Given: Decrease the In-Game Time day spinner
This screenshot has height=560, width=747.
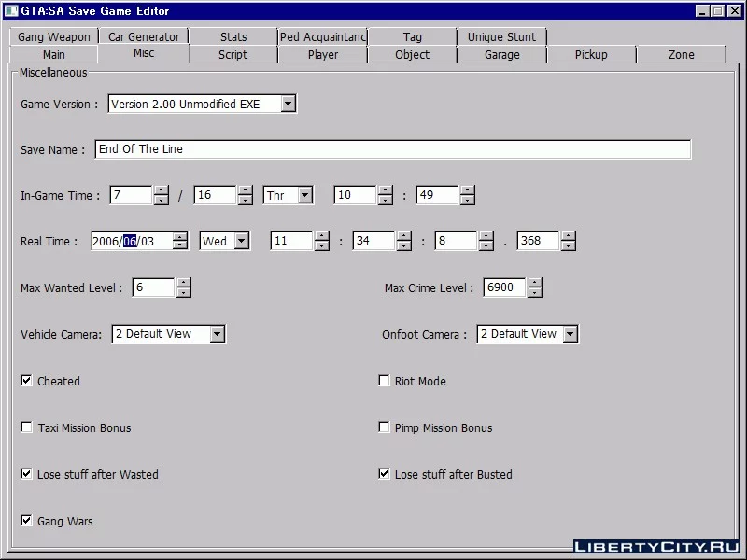Looking at the screenshot, I should click(245, 200).
